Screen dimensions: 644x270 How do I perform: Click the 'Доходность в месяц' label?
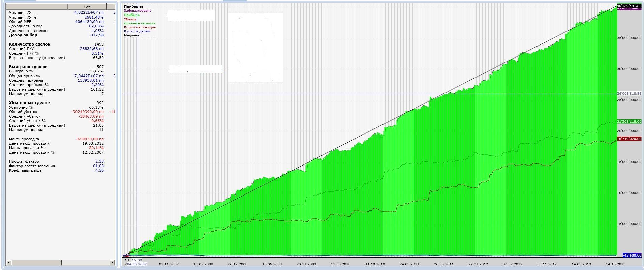(x=28, y=31)
